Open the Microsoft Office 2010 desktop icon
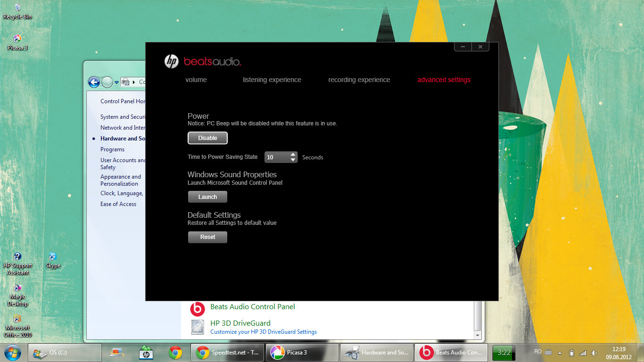This screenshot has height=362, width=644. (17, 326)
